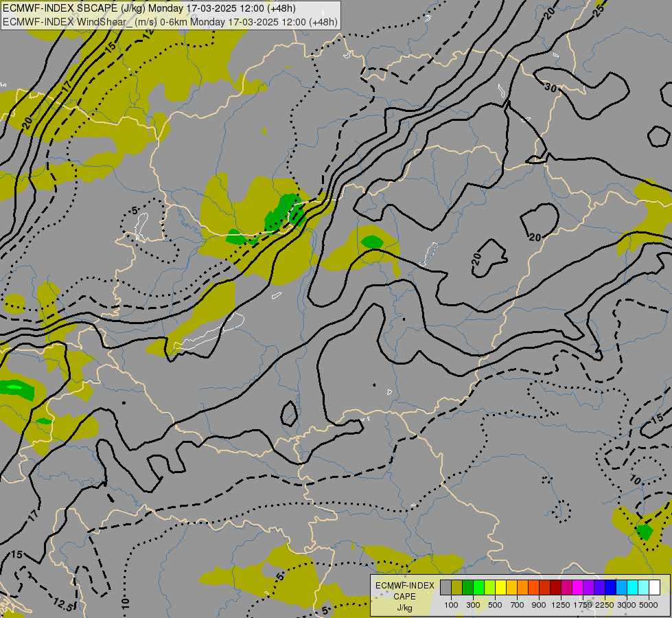
Task: Click the gray swatch in CAPE legend
Action: 445,588
